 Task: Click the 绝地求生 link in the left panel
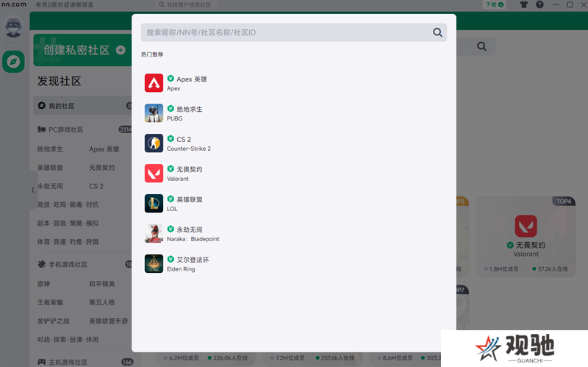[x=50, y=149]
